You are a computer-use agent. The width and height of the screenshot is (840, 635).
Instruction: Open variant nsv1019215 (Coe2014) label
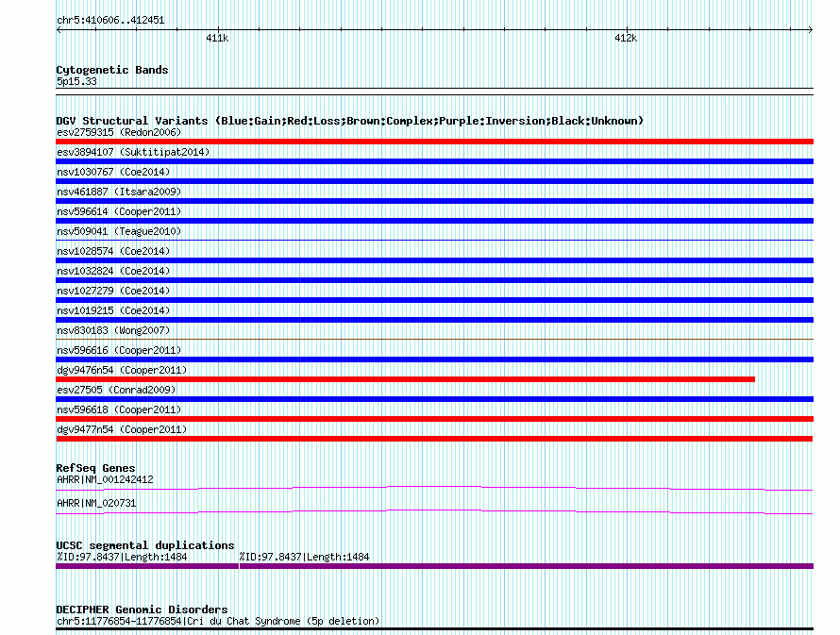pos(113,310)
